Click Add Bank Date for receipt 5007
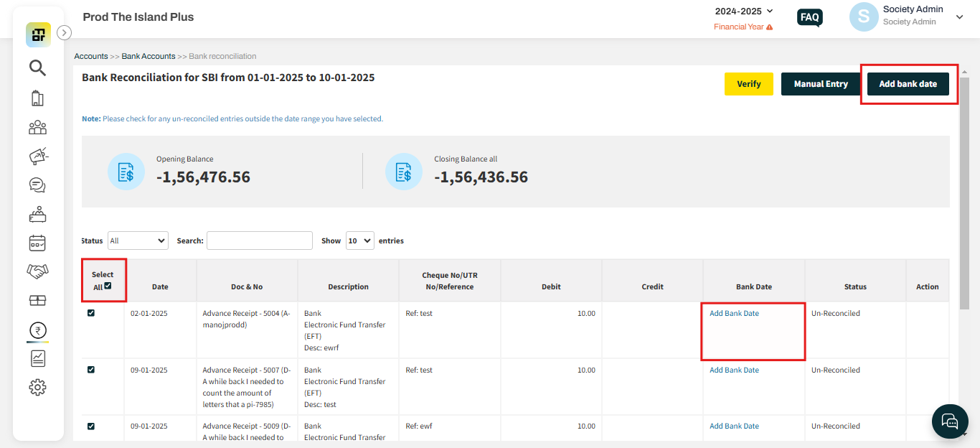980x448 pixels. pos(734,370)
